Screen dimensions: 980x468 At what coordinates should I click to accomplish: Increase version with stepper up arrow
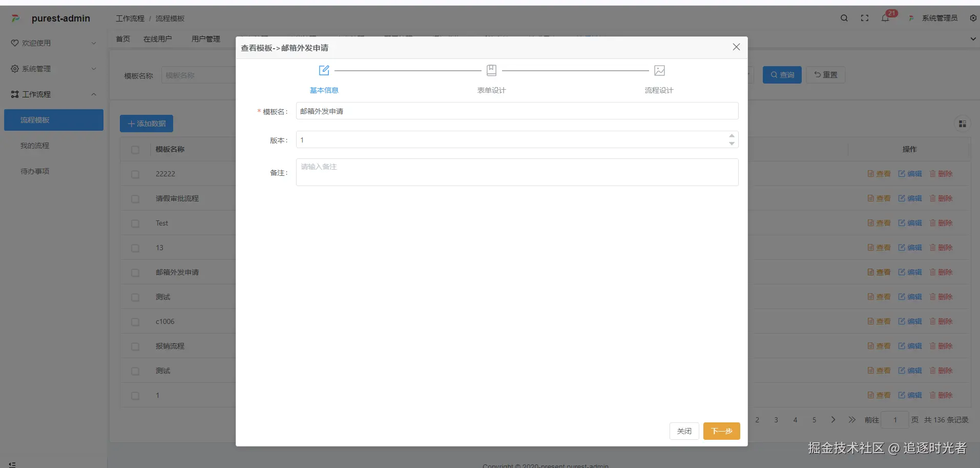point(732,136)
